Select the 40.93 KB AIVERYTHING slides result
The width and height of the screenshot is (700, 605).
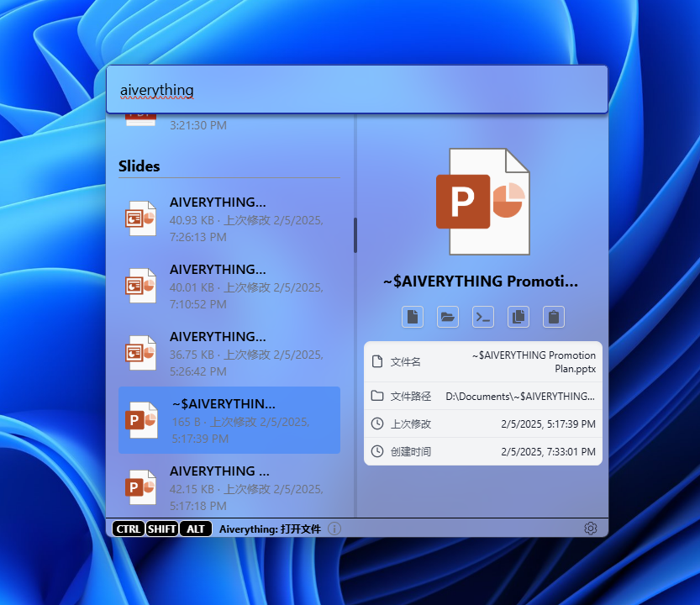pos(229,218)
